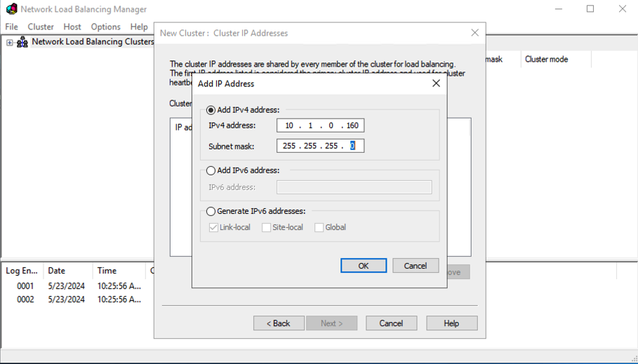Click OK to add the IP address

[363, 266]
